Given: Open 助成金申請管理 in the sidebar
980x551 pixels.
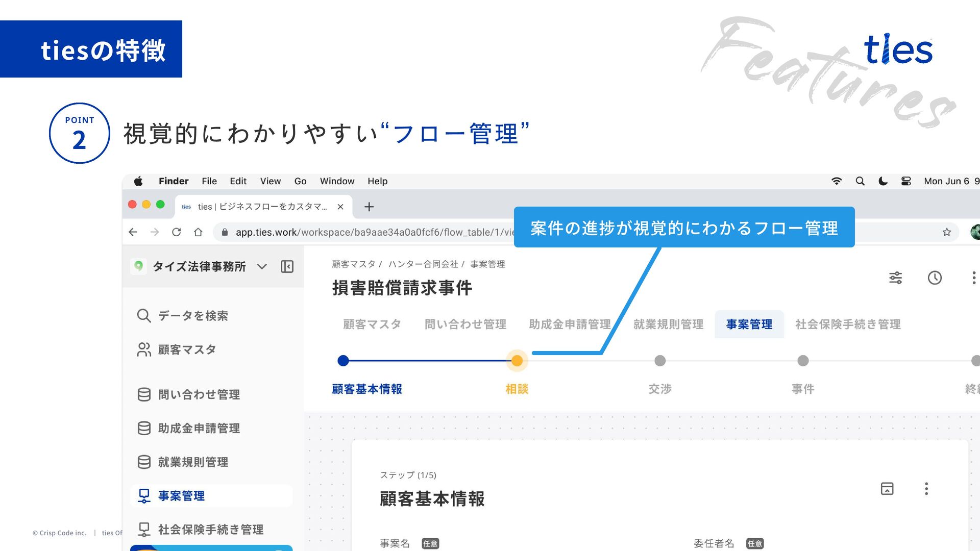Looking at the screenshot, I should pyautogui.click(x=199, y=428).
